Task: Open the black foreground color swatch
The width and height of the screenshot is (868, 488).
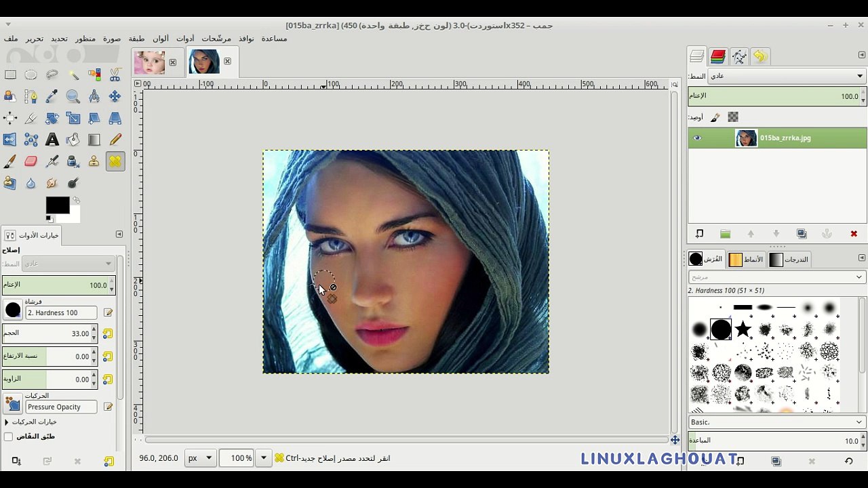Action: 58,205
